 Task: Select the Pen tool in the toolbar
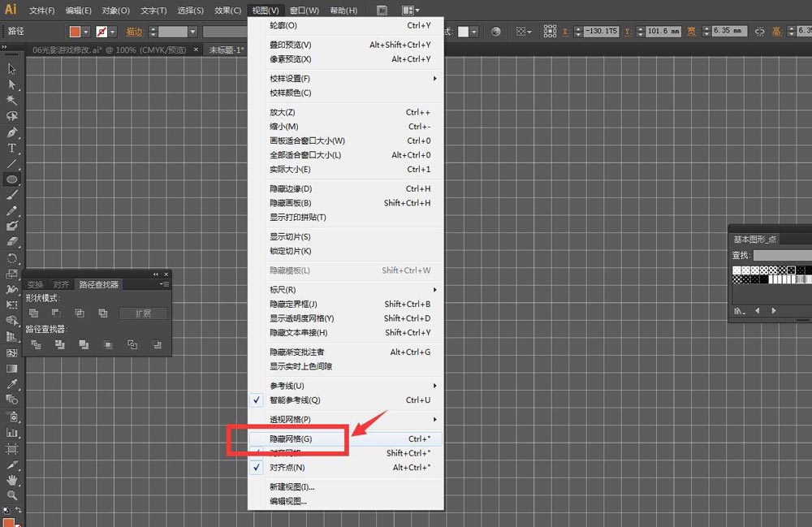11,131
